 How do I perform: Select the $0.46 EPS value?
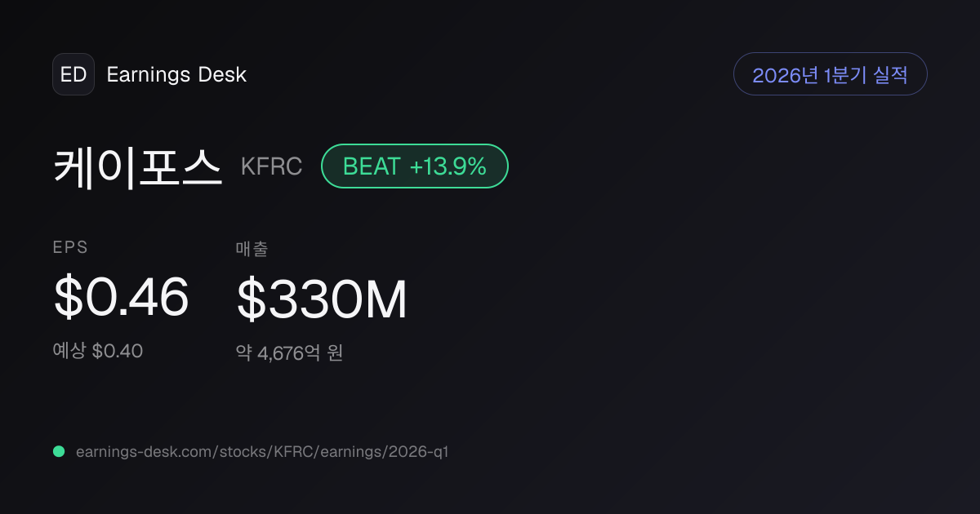tap(121, 297)
